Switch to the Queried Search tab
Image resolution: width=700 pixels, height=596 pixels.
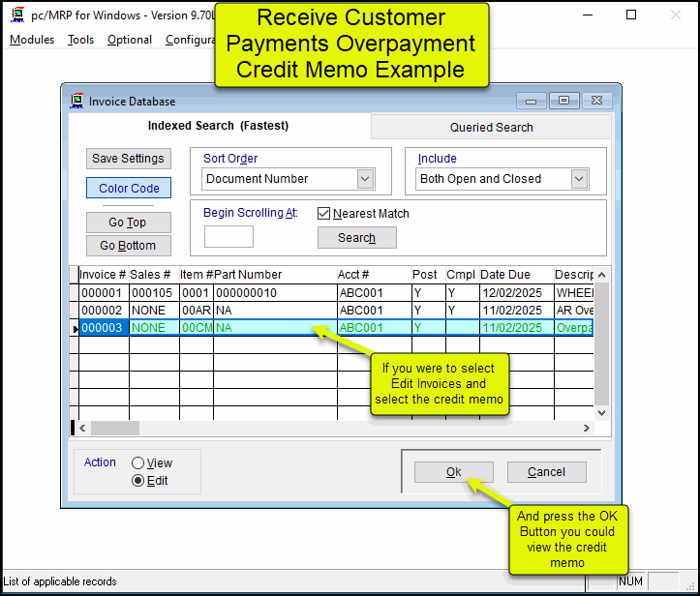491,127
